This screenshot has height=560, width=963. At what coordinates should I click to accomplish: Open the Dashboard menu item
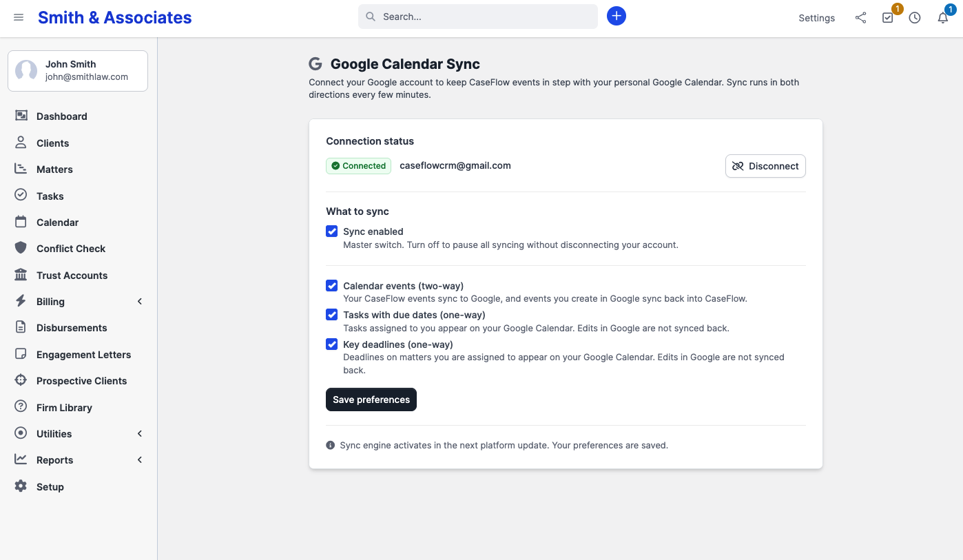tap(79, 116)
